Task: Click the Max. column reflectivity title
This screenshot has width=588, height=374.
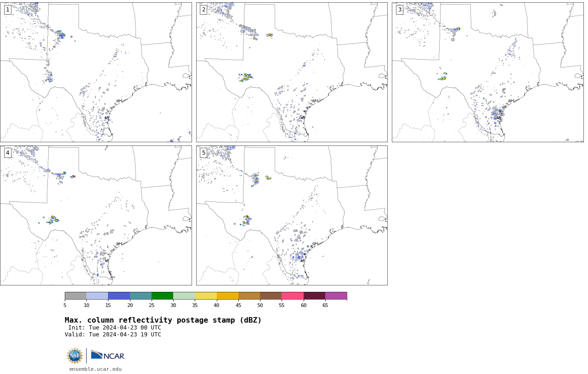Action: tap(163, 320)
